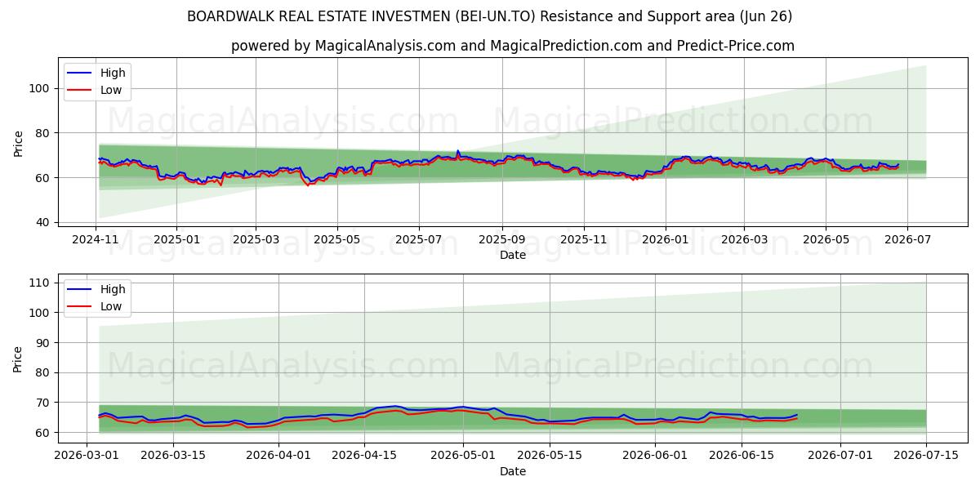This screenshot has height=490, width=980.
Task: Click the '2026-06-01' tick label
Action: (x=655, y=455)
